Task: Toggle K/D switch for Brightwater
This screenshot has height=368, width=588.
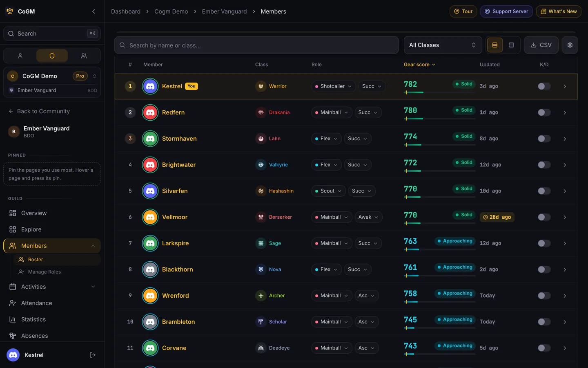Action: (544, 165)
